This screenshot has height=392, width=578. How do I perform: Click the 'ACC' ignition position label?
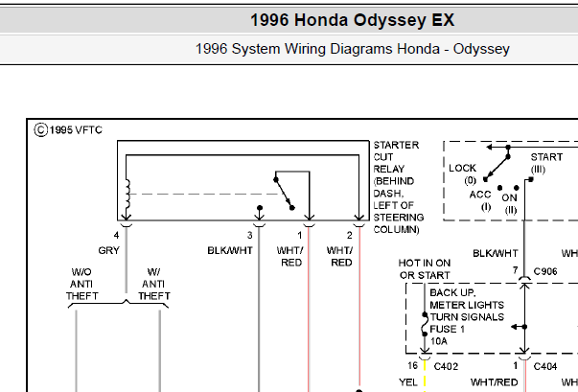[x=480, y=195]
